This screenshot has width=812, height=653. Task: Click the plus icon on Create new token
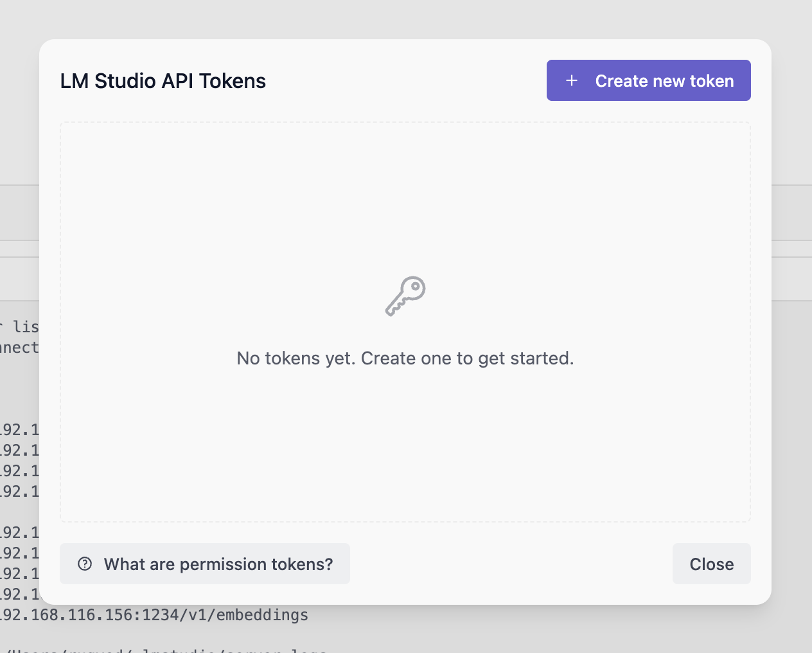coord(571,80)
